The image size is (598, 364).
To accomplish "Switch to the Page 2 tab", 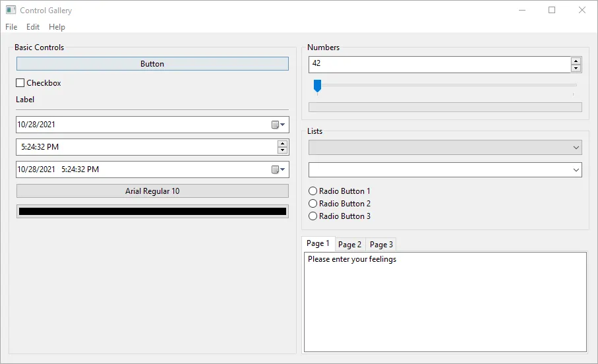I will (349, 245).
